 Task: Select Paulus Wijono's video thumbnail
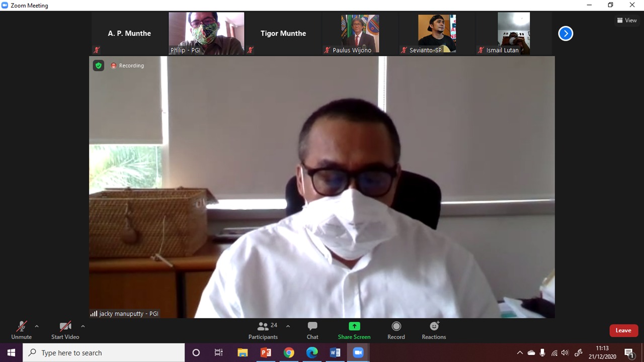360,33
